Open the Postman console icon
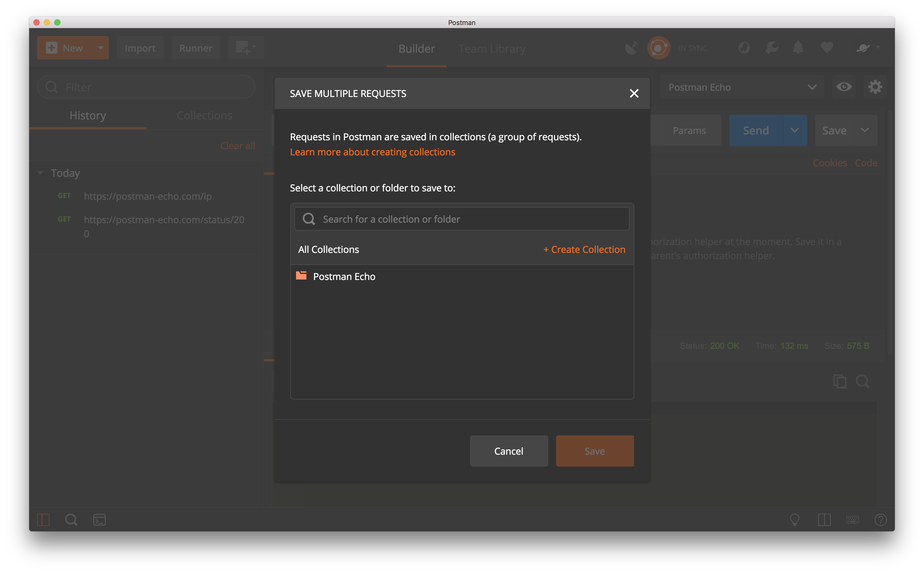The height and width of the screenshot is (573, 924). [99, 520]
